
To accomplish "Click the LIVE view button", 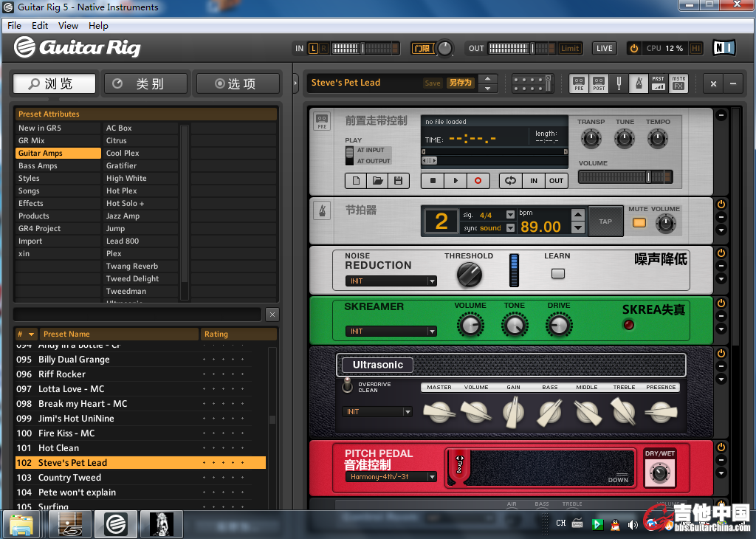I will click(x=605, y=49).
